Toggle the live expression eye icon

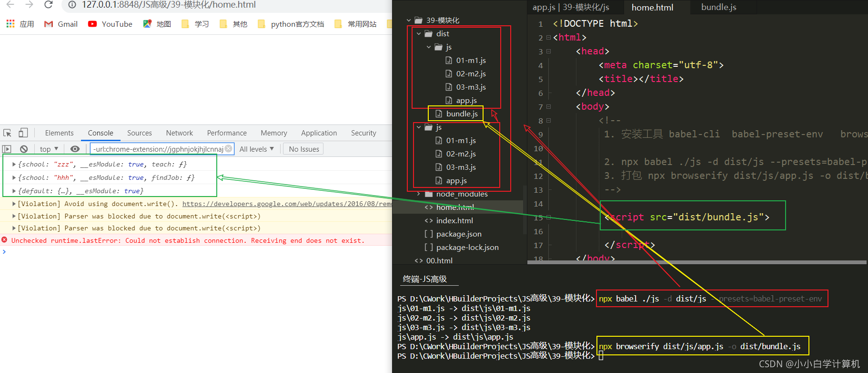tap(75, 149)
